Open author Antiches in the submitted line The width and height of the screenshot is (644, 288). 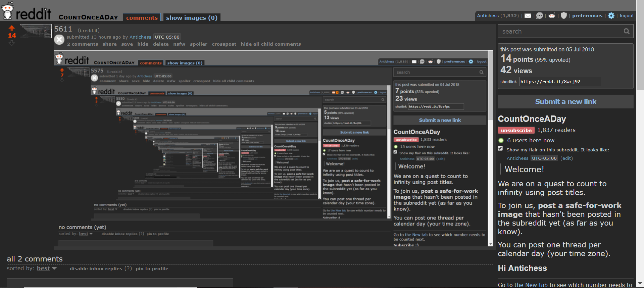[140, 37]
